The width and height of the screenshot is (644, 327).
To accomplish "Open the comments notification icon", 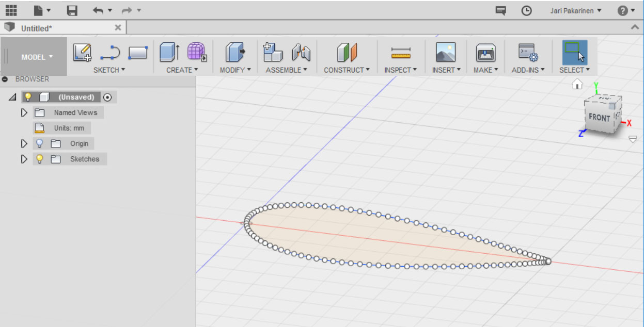I will (500, 10).
